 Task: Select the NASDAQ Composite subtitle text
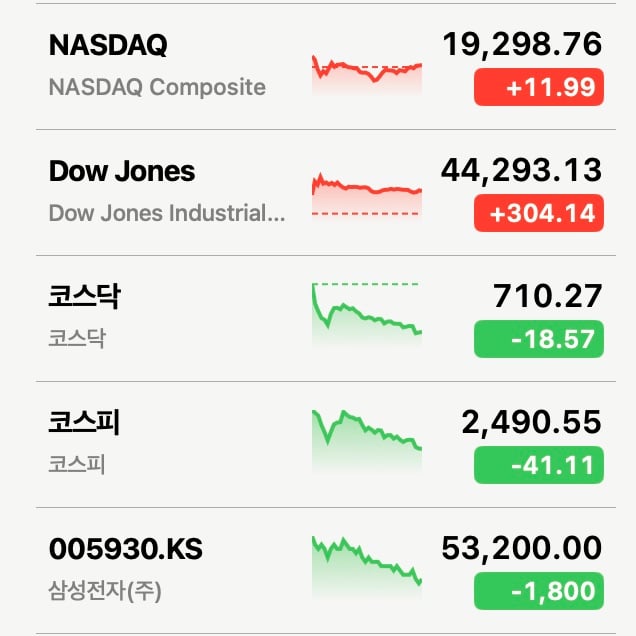pyautogui.click(x=157, y=87)
